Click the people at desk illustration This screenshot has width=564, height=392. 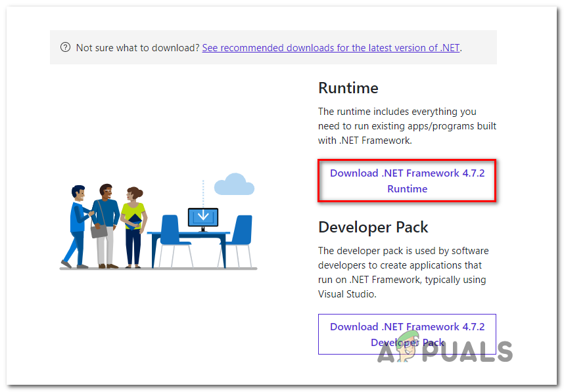(158, 221)
